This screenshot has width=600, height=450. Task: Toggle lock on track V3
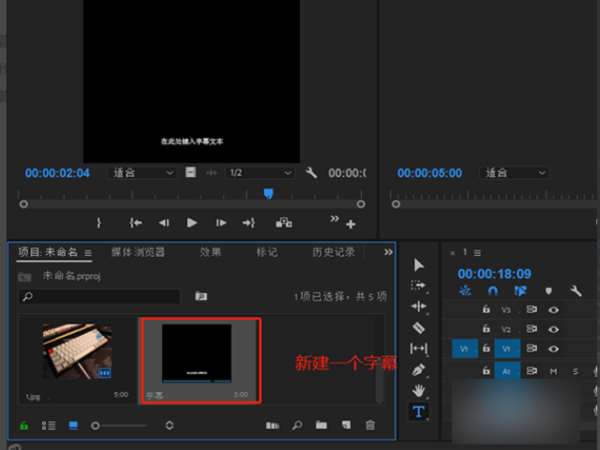pos(486,309)
